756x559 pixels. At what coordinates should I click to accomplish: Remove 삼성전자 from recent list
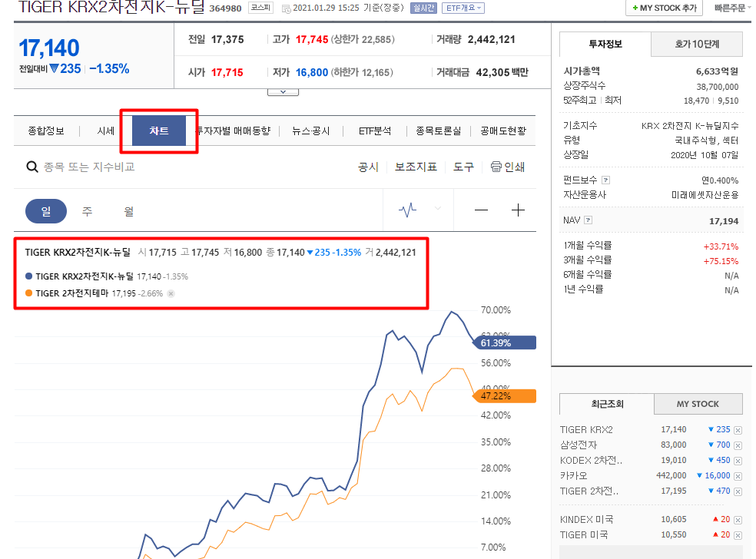point(738,446)
